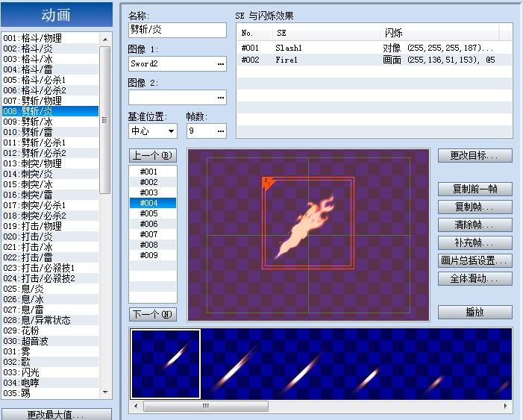The width and height of the screenshot is (523, 420).
Task: Select frame #006 in frame list
Action: (153, 224)
